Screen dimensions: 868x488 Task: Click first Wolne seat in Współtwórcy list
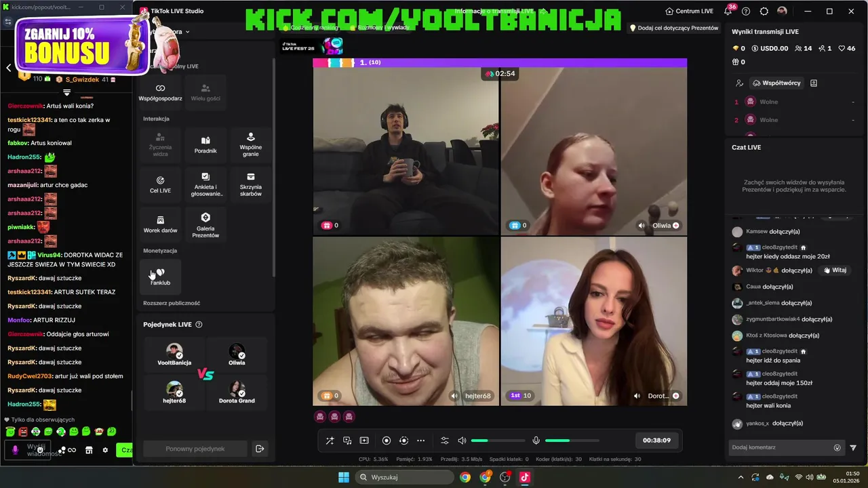(x=794, y=102)
